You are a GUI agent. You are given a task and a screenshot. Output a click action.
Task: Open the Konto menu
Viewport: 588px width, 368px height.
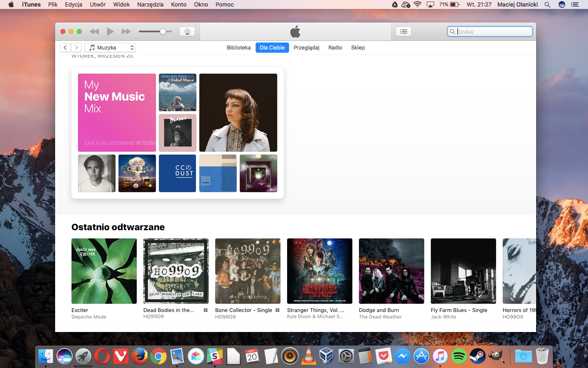[179, 4]
